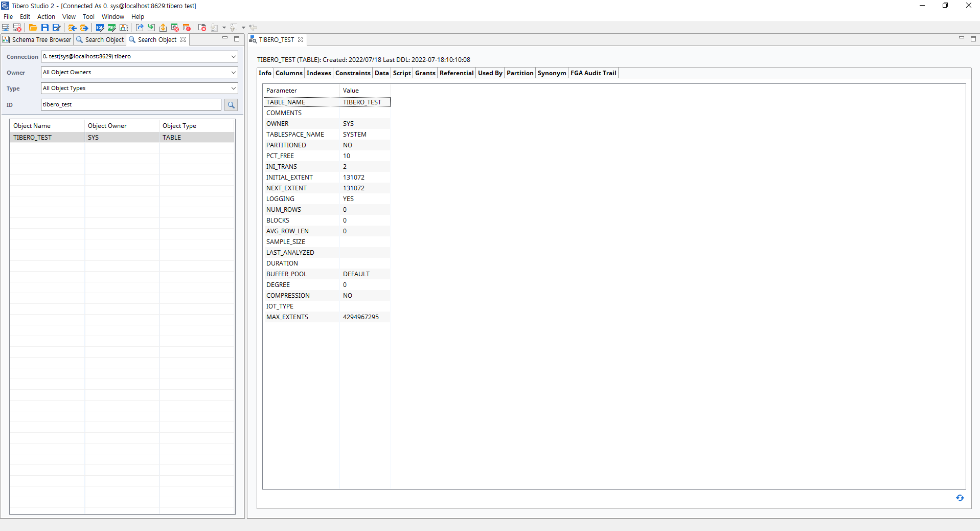Open the Tool menu

tap(88, 16)
